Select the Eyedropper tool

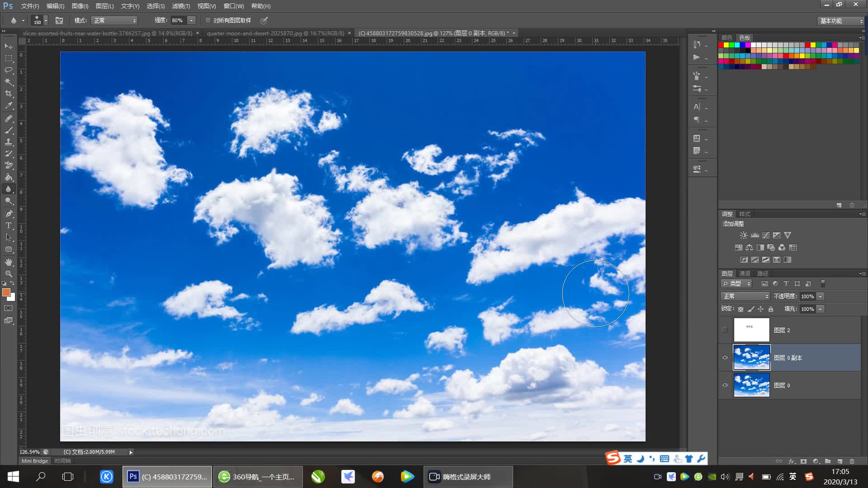click(9, 106)
